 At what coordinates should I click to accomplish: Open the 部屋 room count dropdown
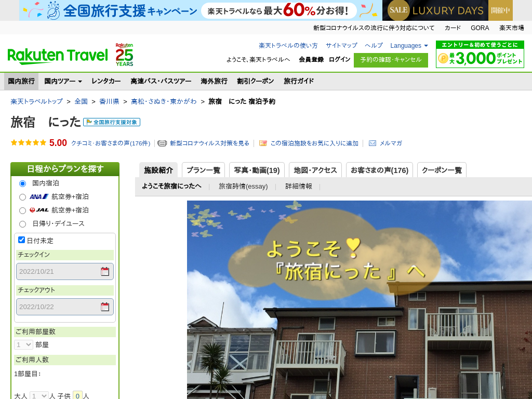coord(23,345)
